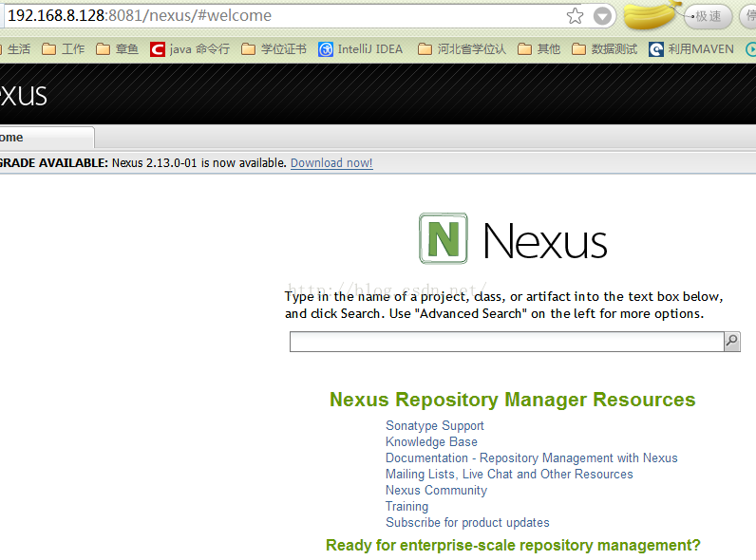The width and height of the screenshot is (756, 560).
Task: Click the green Nexus N logo
Action: tap(444, 238)
